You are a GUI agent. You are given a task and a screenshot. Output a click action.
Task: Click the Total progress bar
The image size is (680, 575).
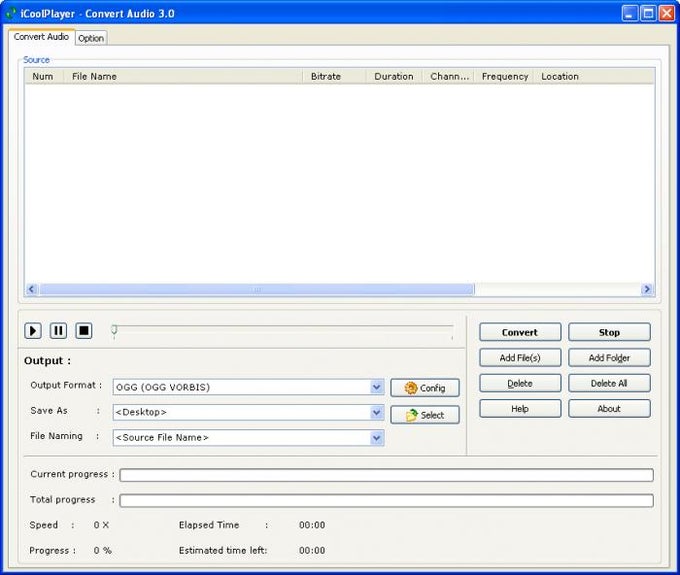[386, 500]
